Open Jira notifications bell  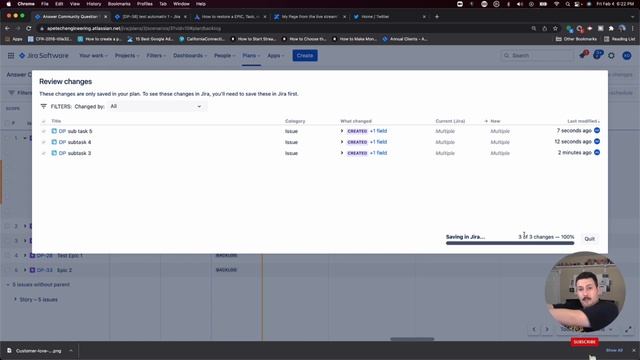tap(583, 55)
